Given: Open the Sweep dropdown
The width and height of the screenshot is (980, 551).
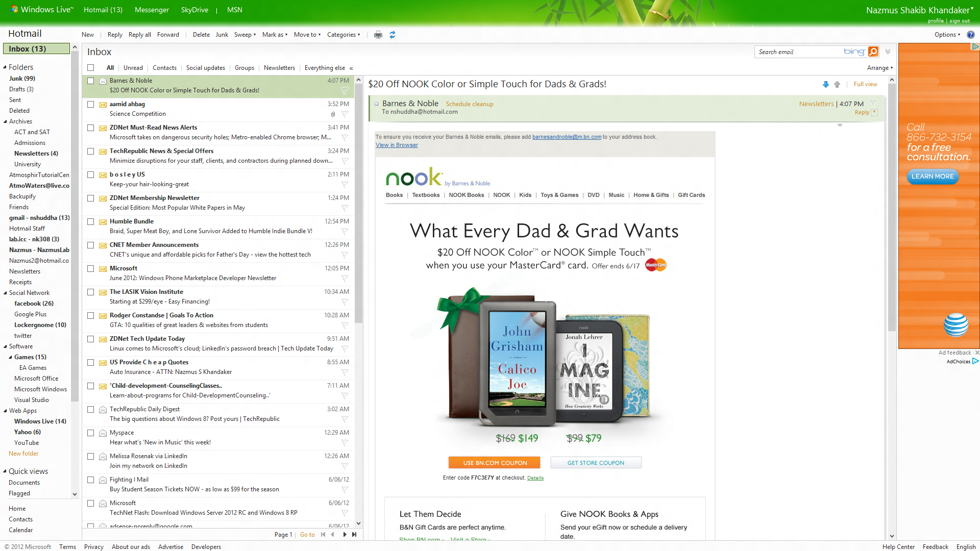Looking at the screenshot, I should (x=245, y=35).
